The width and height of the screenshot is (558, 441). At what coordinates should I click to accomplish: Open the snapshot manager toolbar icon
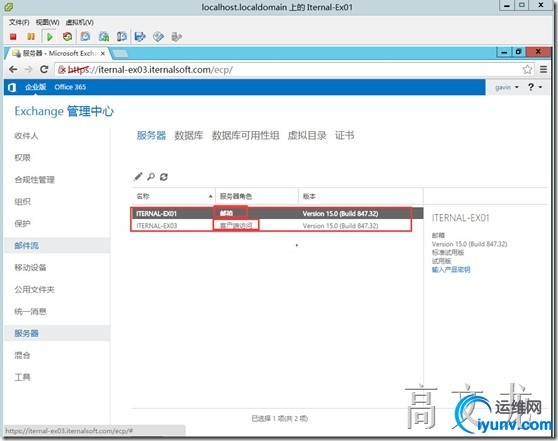point(122,37)
